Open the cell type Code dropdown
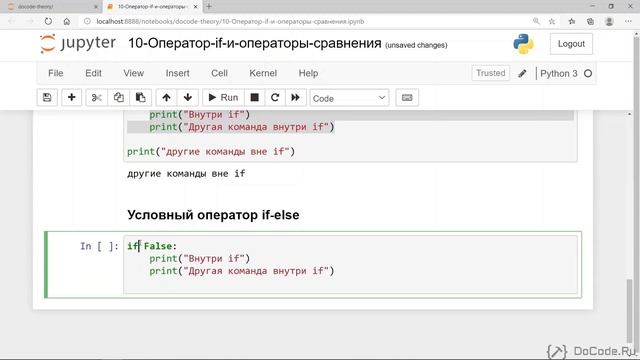Viewport: 640px width, 360px height. 349,98
